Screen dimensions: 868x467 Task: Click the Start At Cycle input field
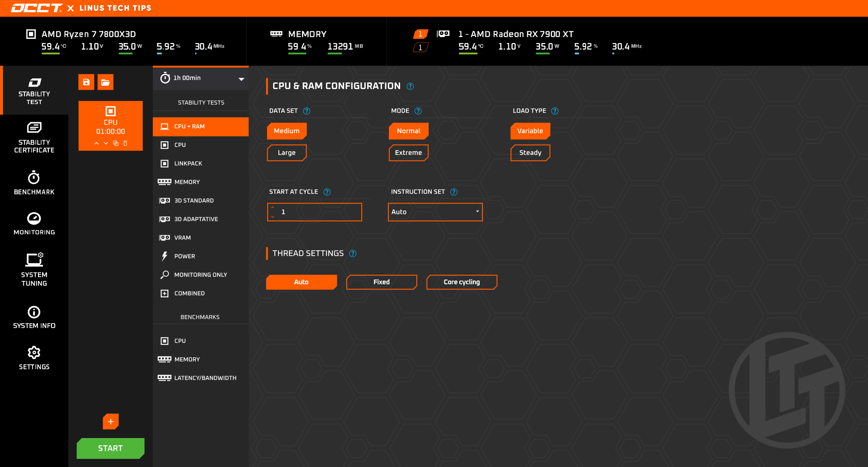click(x=315, y=212)
